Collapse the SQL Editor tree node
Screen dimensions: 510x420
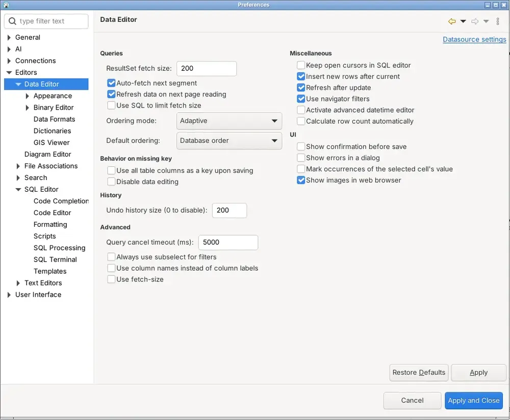pos(18,190)
